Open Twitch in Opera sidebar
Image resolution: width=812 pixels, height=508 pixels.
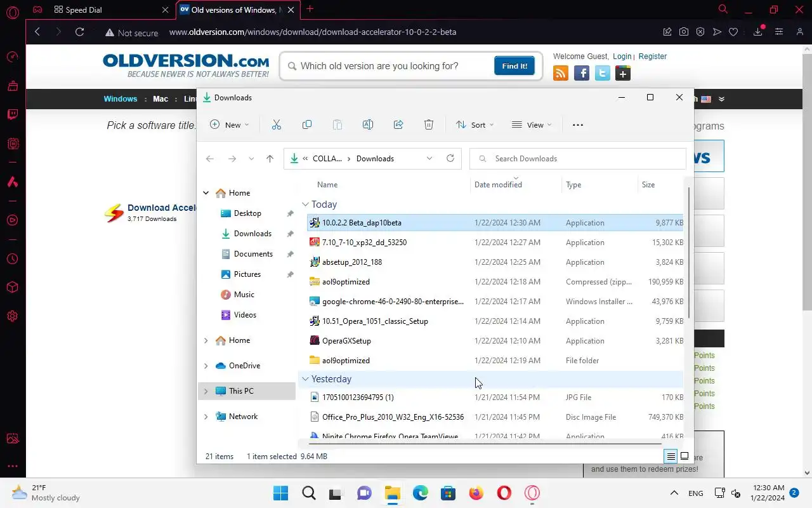point(13,115)
